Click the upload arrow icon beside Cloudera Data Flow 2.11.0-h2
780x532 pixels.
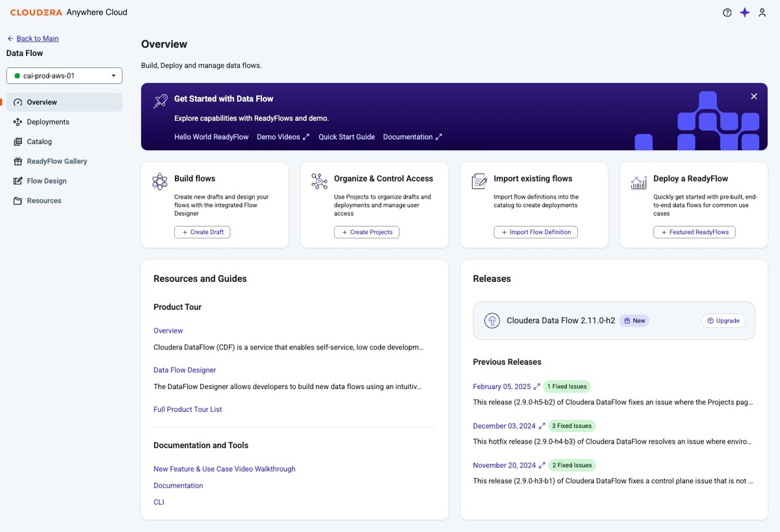click(492, 320)
